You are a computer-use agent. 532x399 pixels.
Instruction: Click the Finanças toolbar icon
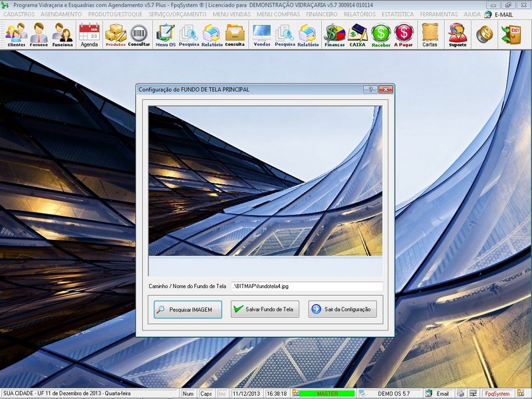(x=334, y=35)
